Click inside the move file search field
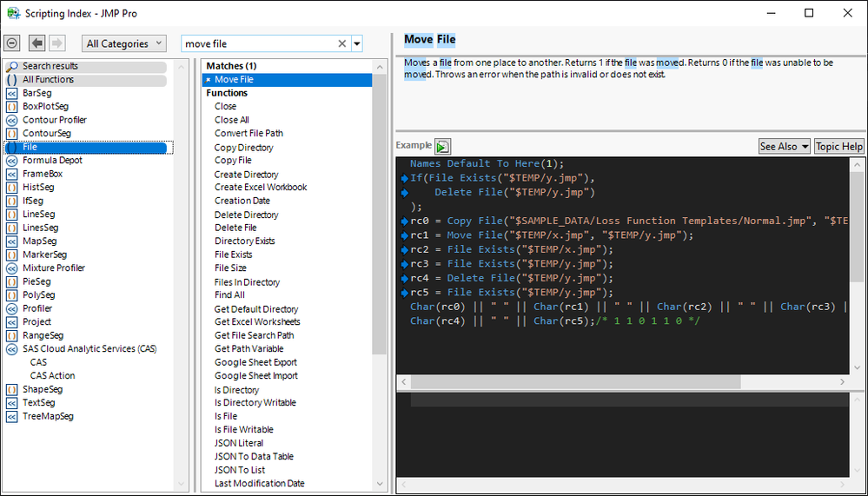868x496 pixels. pos(261,43)
